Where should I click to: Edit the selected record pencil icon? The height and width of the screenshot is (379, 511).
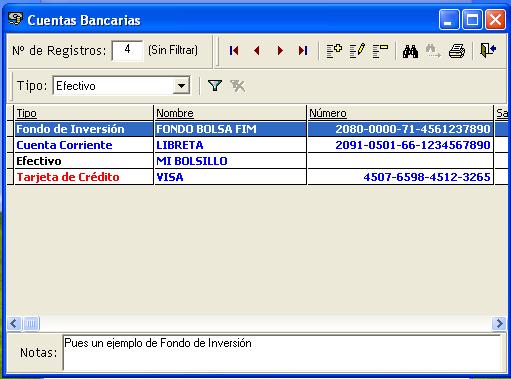tap(357, 51)
